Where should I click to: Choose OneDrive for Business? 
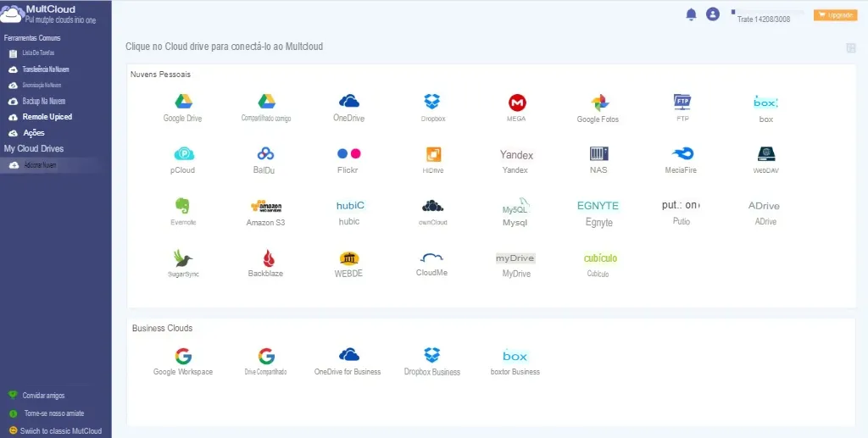coord(348,354)
